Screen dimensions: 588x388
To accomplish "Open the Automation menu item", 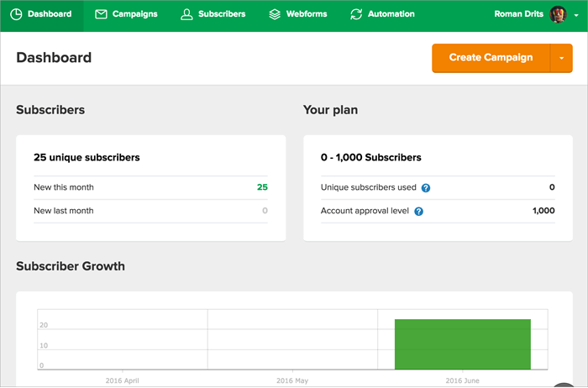I will point(391,14).
